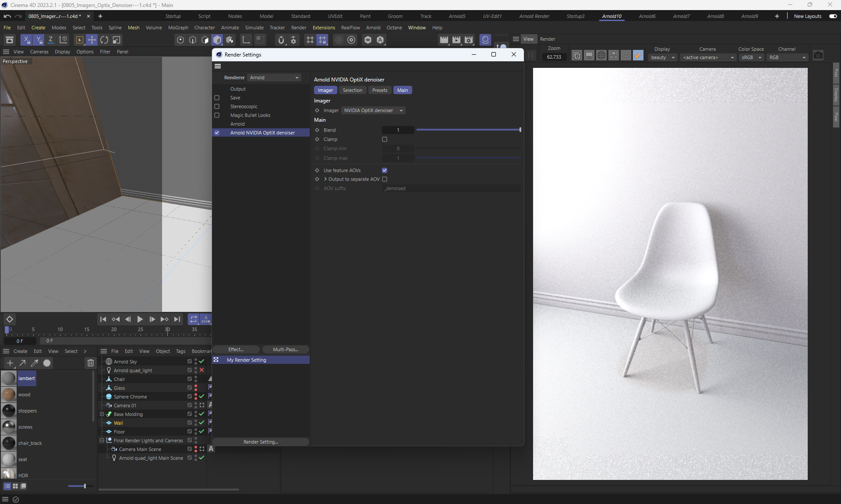
Task: Expand Output to separate AOV section
Action: coord(325,179)
